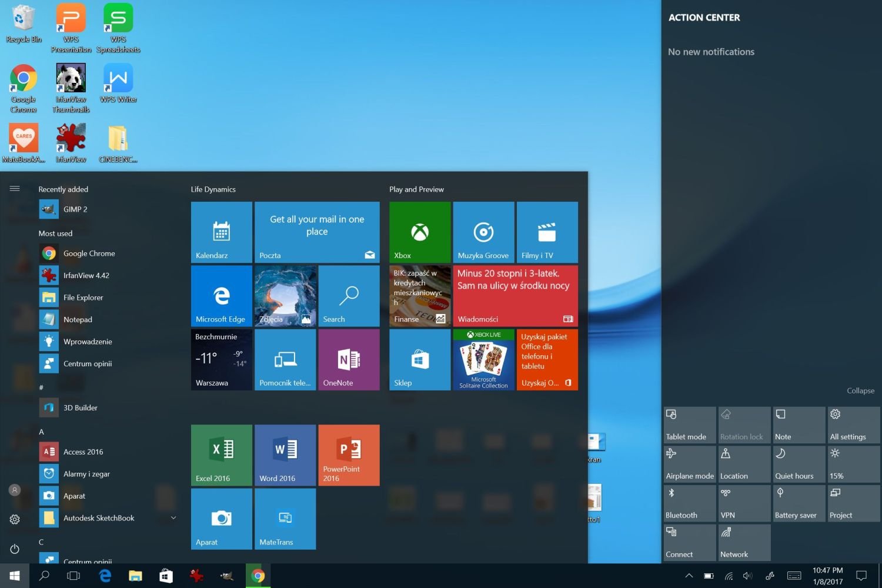Launch the OneNote tile
The image size is (882, 588).
(x=349, y=359)
